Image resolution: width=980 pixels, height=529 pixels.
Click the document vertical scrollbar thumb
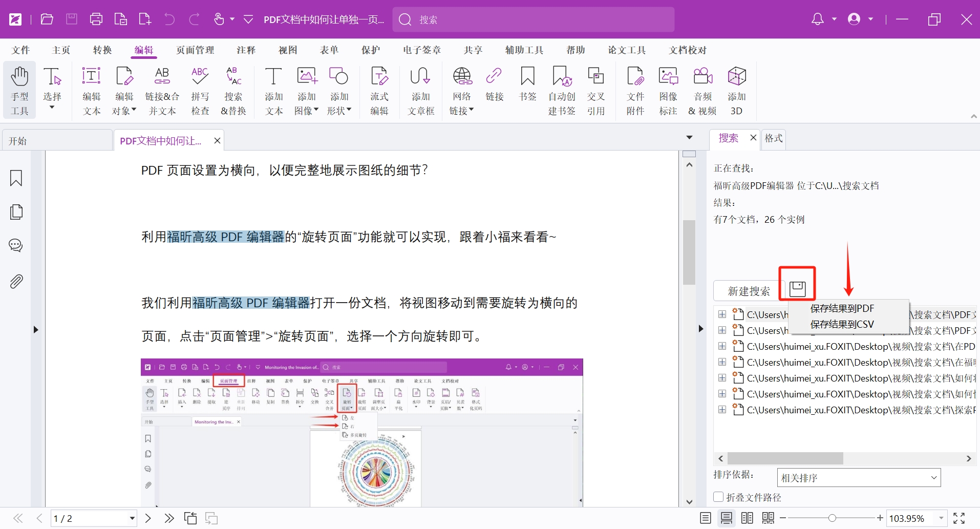coord(689,252)
